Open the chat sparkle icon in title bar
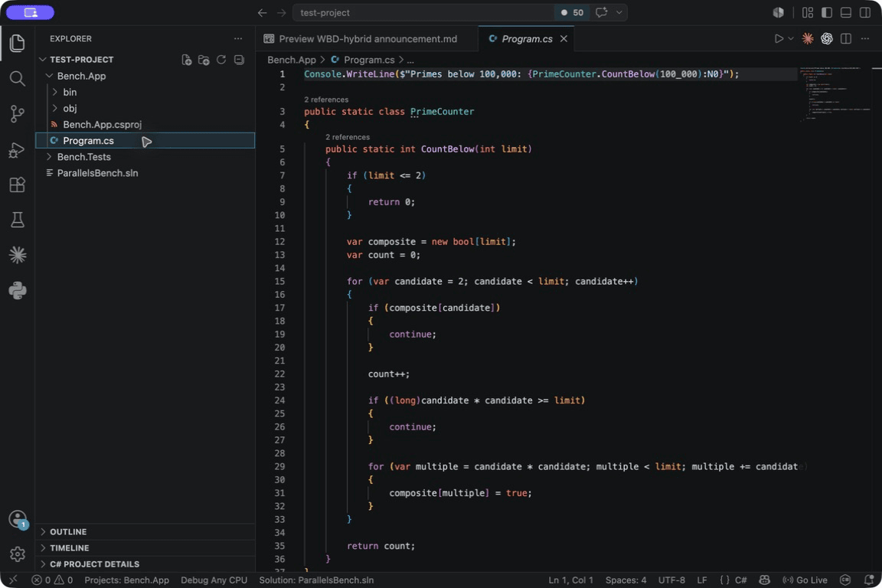Viewport: 882px width, 588px height. click(x=601, y=12)
